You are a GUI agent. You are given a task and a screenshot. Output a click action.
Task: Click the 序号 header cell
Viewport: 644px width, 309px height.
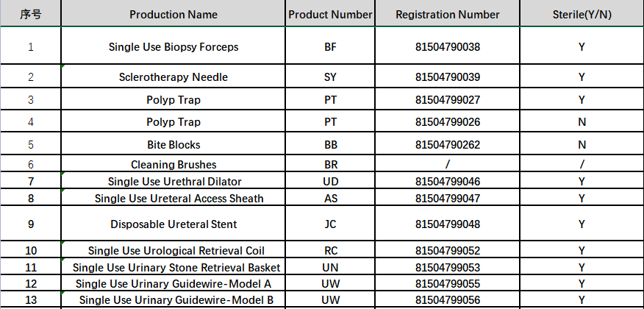click(30, 15)
